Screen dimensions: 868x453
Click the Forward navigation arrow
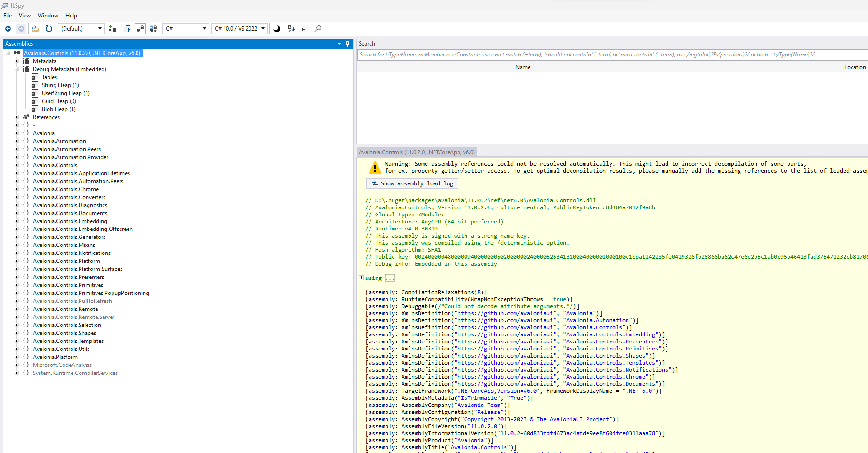(21, 29)
